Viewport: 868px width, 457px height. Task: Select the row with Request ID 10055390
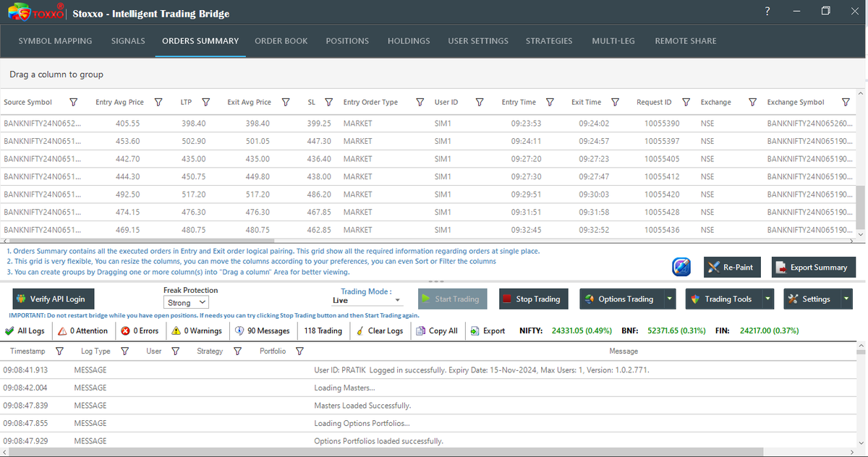[x=428, y=123]
